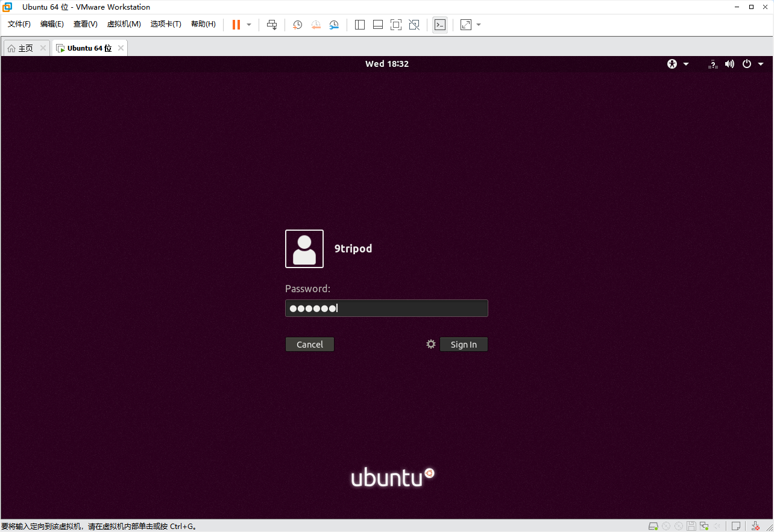
Task: Click the Sign In button
Action: pos(464,345)
